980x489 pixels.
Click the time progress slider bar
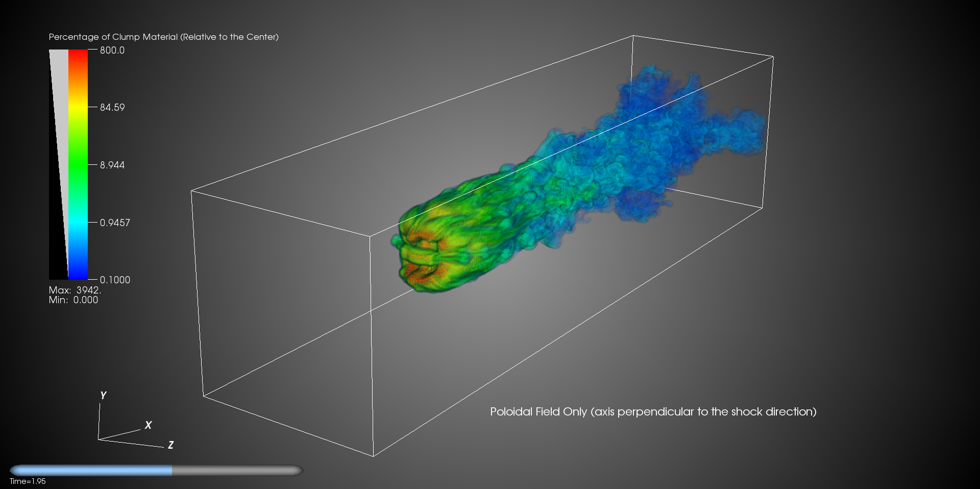[x=156, y=470]
